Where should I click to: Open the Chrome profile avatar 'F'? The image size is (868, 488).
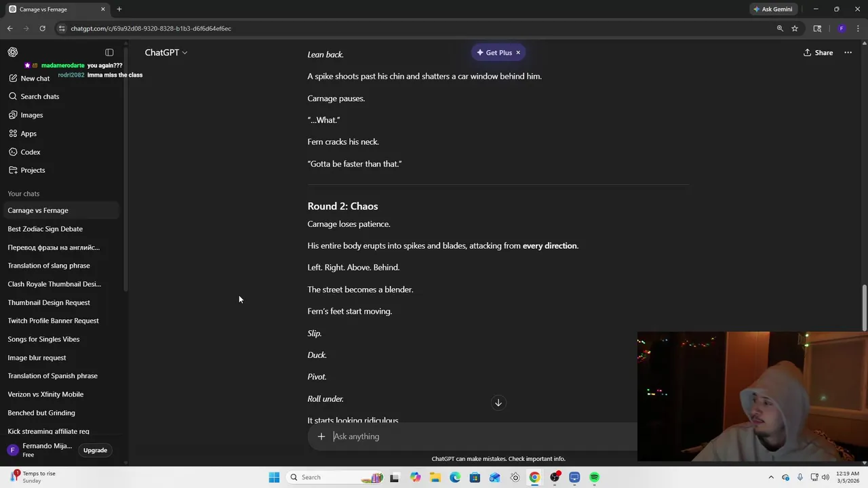[842, 28]
